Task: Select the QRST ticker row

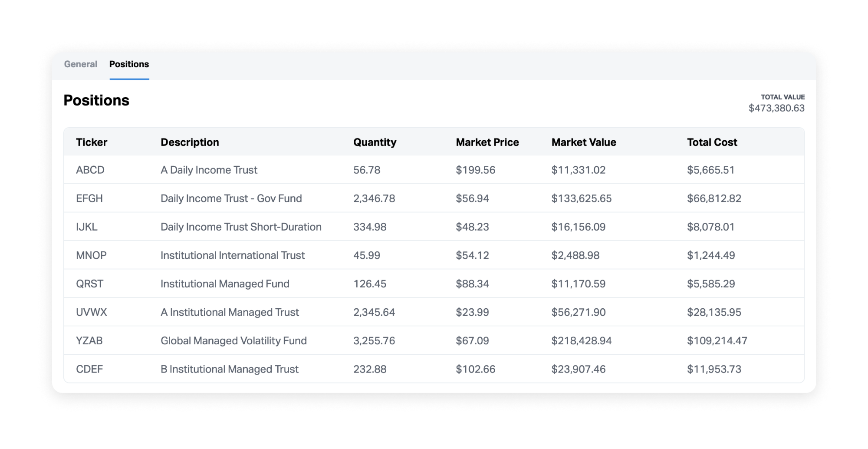Action: pos(434,284)
